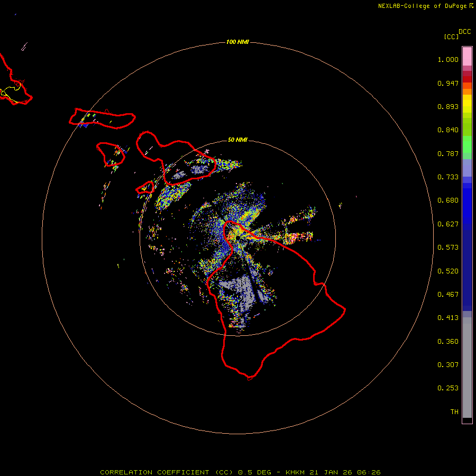Click the NEXLAB-College of DuPage watermark text
Viewport: 476px width, 476px height.
click(425, 6)
